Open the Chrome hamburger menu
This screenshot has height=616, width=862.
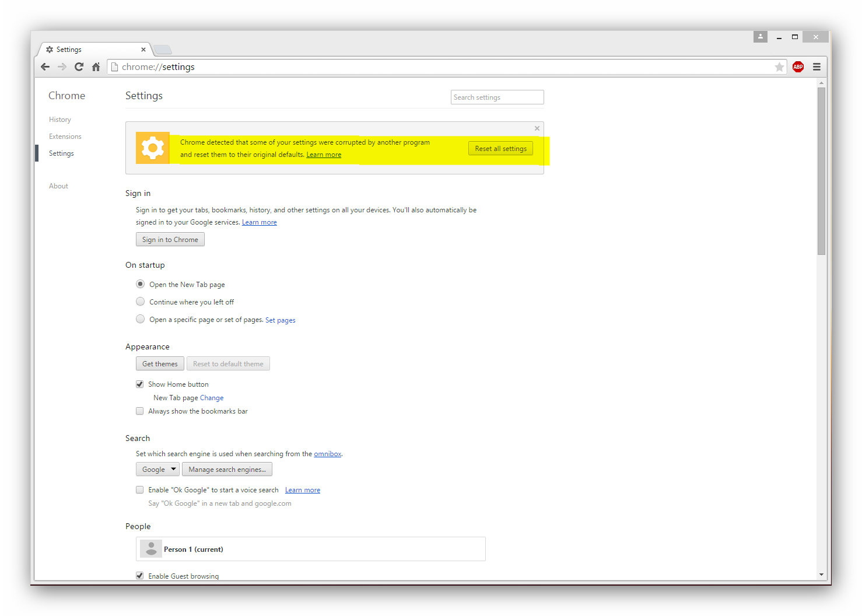817,66
